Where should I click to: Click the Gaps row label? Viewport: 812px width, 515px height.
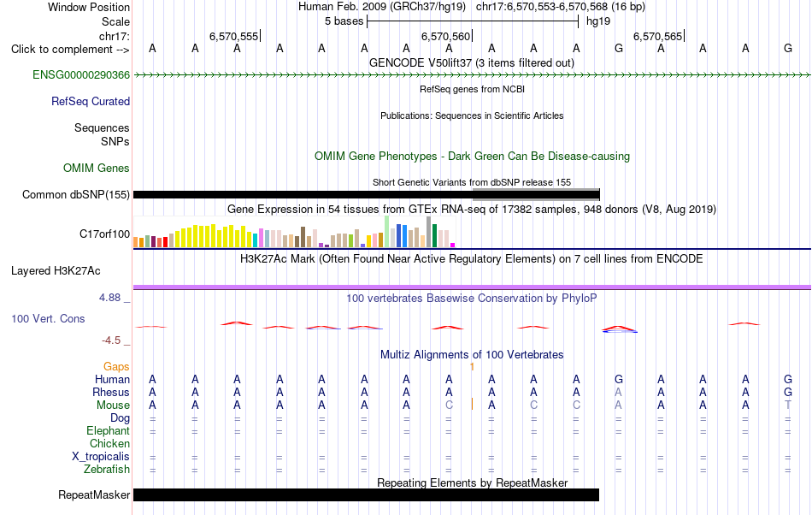[116, 367]
